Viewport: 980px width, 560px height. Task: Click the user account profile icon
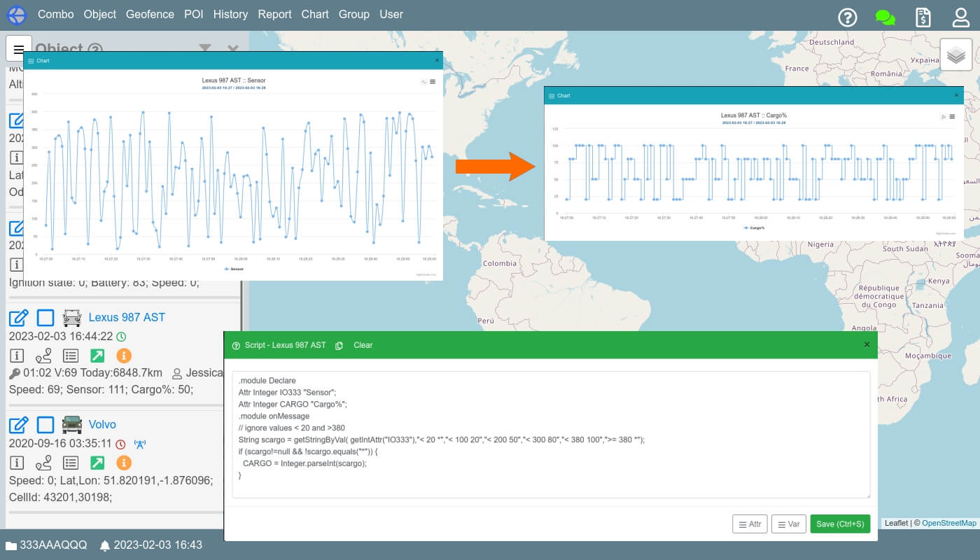(x=961, y=17)
